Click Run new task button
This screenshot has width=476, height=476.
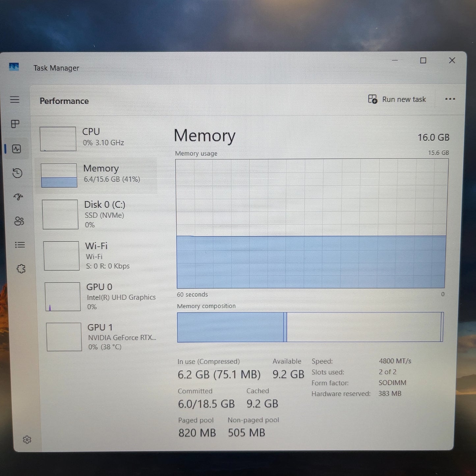[x=397, y=99]
